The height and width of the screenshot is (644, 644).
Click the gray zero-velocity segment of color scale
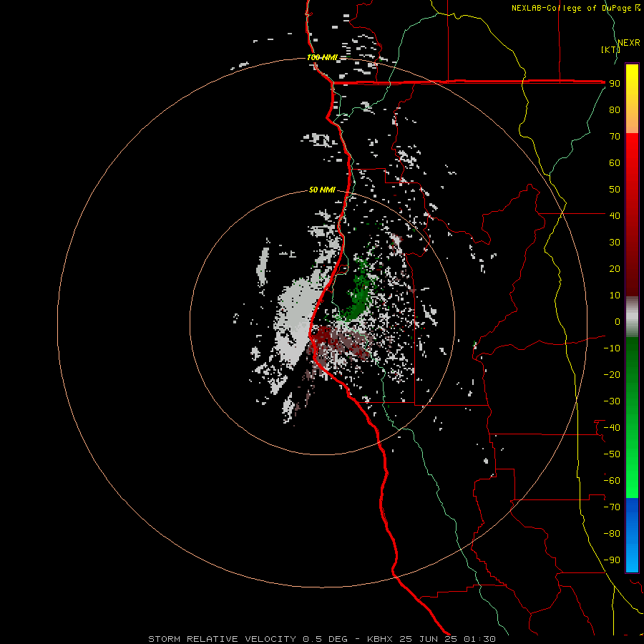tap(632, 317)
